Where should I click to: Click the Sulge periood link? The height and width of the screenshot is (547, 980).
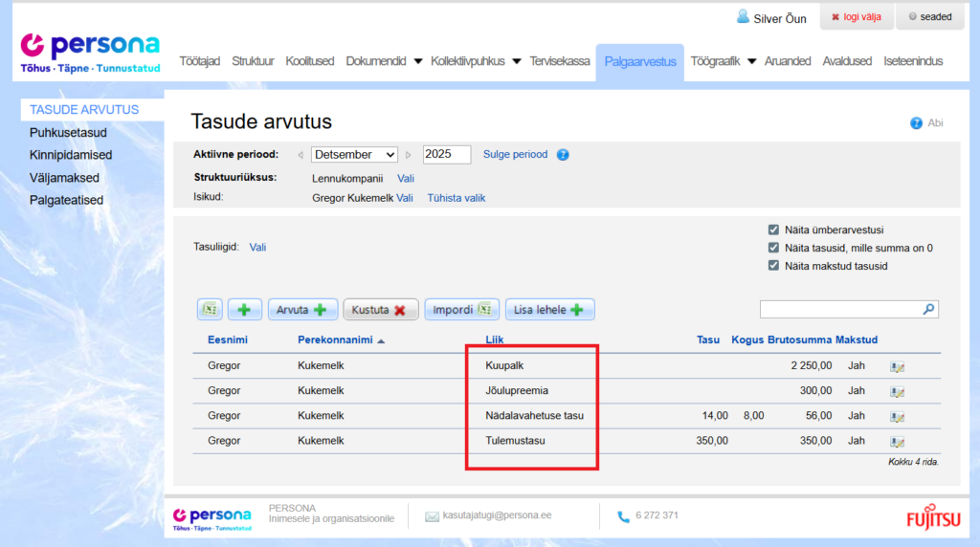tap(515, 155)
